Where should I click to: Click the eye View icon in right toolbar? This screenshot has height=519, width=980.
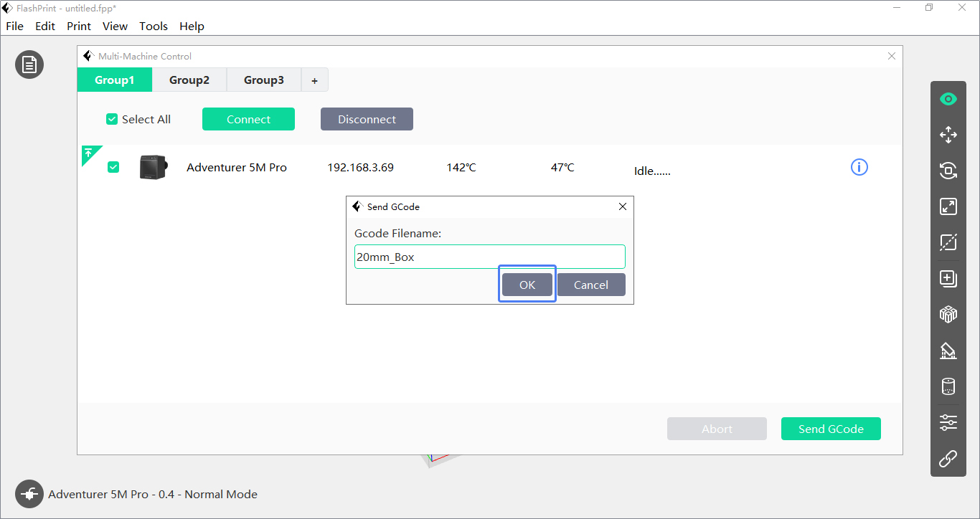pyautogui.click(x=948, y=99)
